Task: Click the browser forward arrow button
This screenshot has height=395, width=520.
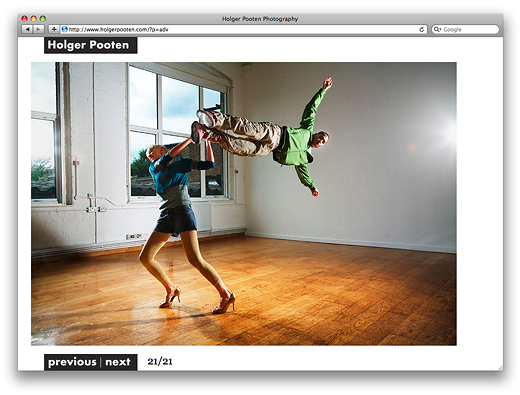Action: (x=39, y=29)
